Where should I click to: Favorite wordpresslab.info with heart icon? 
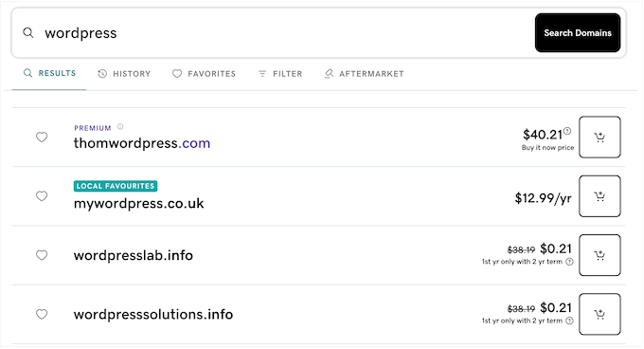[x=42, y=255]
